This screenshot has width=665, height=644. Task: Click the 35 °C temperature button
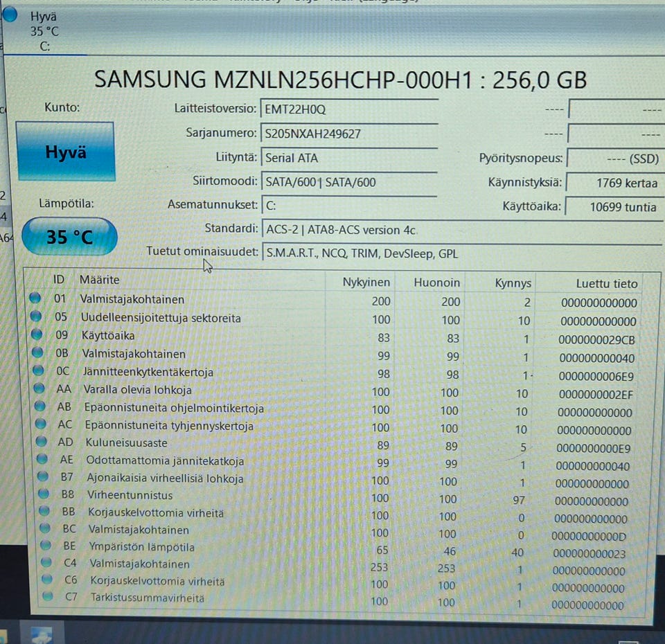(x=69, y=237)
